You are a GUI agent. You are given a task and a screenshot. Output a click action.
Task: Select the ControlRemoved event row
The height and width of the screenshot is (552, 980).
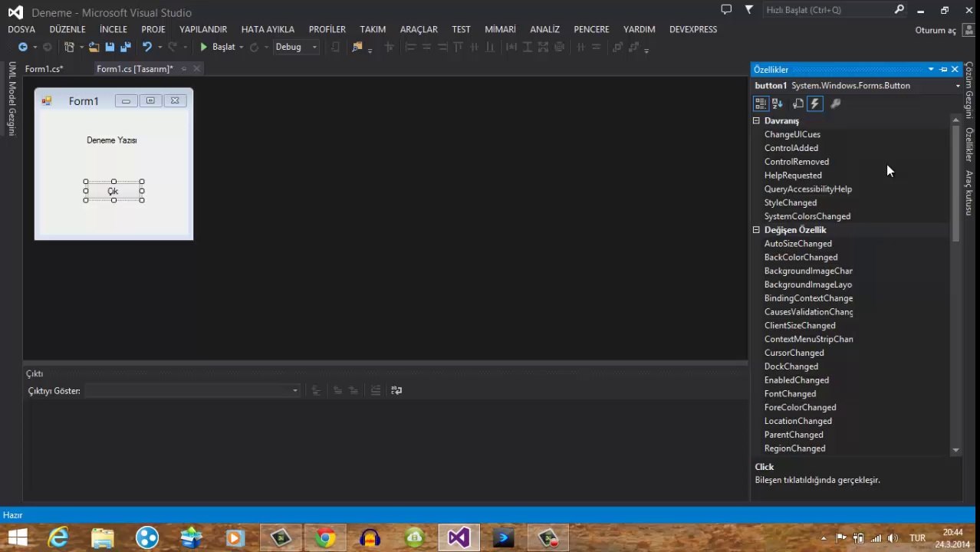[x=850, y=162]
